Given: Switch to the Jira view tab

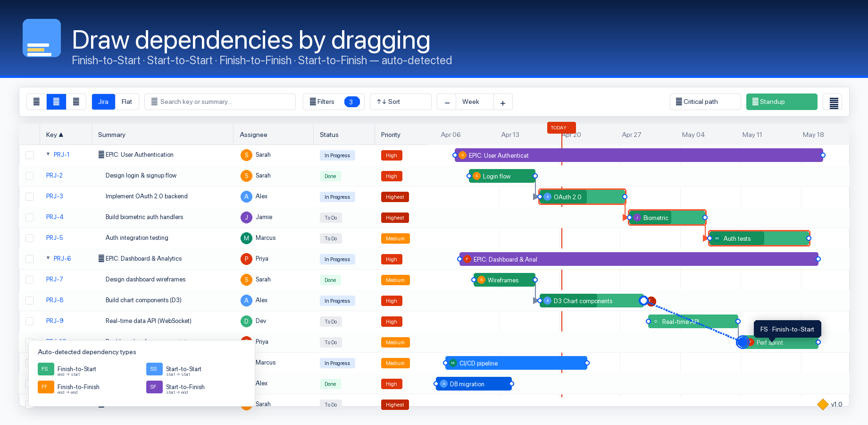Looking at the screenshot, I should (x=103, y=102).
